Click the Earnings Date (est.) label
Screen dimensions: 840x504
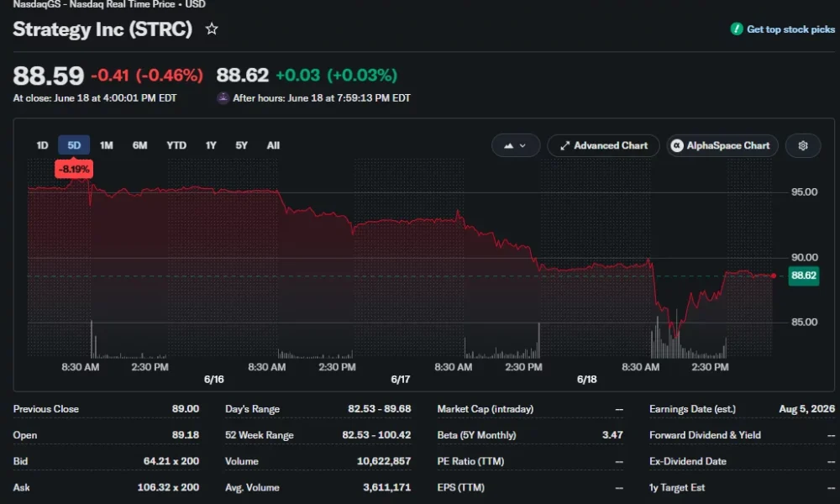click(x=692, y=409)
